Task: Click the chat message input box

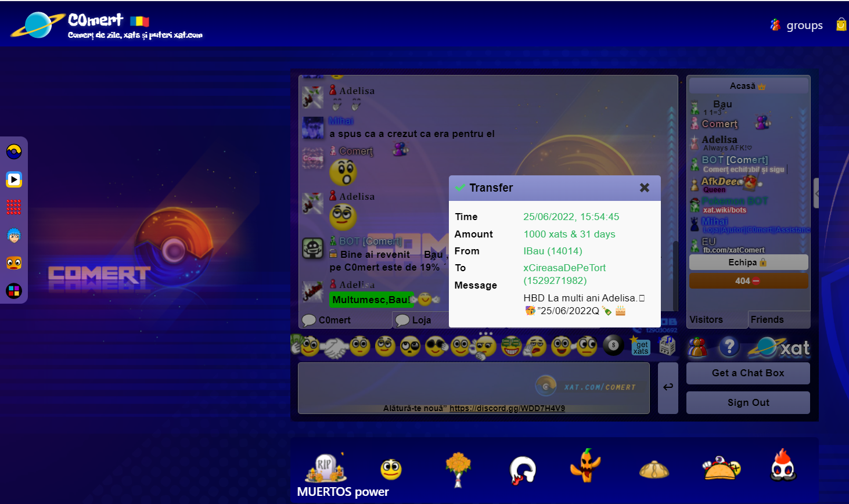Action: pos(473,388)
